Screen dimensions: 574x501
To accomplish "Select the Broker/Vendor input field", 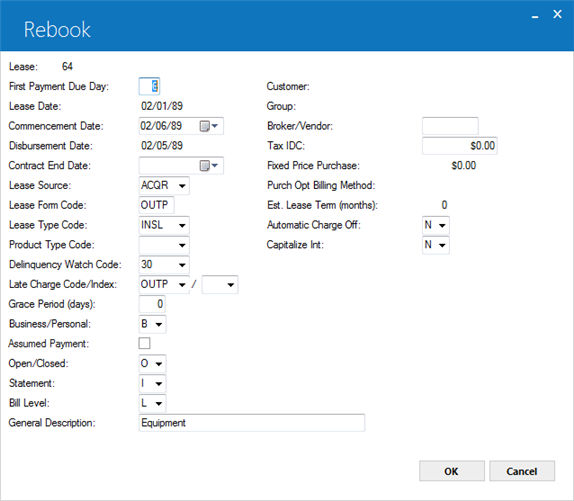I will (x=450, y=126).
